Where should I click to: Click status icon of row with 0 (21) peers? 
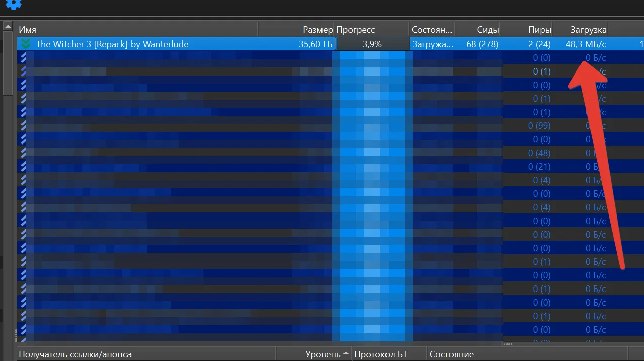pos(23,167)
